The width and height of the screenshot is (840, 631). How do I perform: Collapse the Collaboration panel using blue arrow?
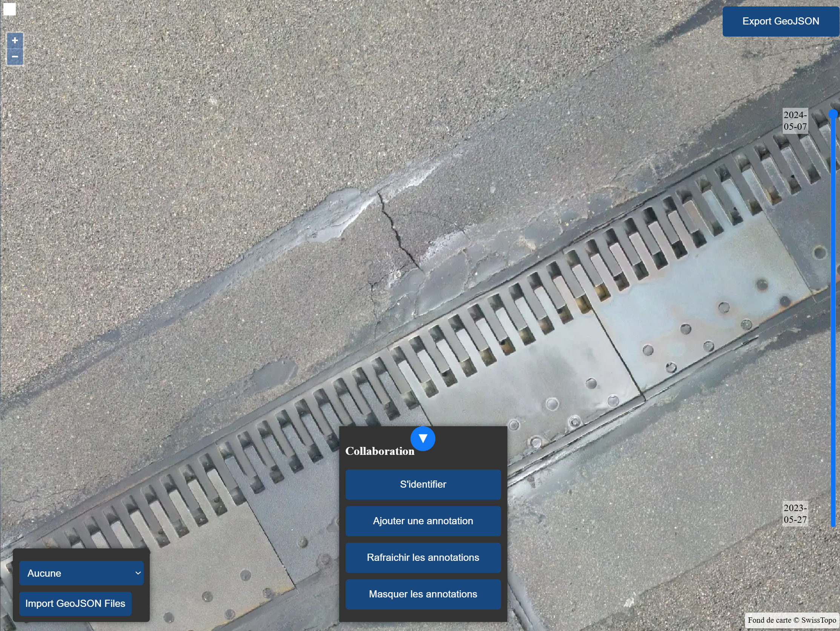point(422,439)
